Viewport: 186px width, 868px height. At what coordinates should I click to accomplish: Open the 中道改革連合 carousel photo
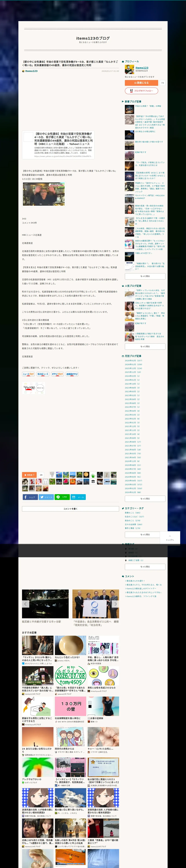tap(95, 604)
